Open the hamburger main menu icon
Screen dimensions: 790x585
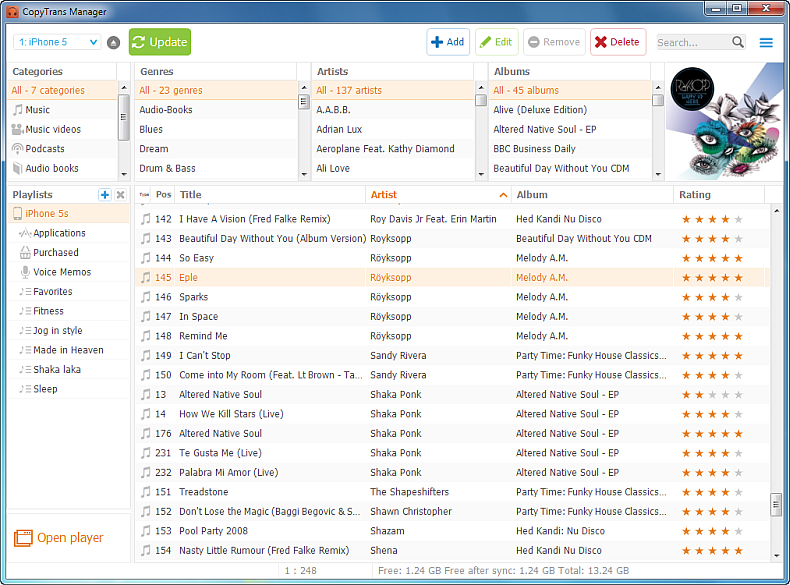(766, 43)
